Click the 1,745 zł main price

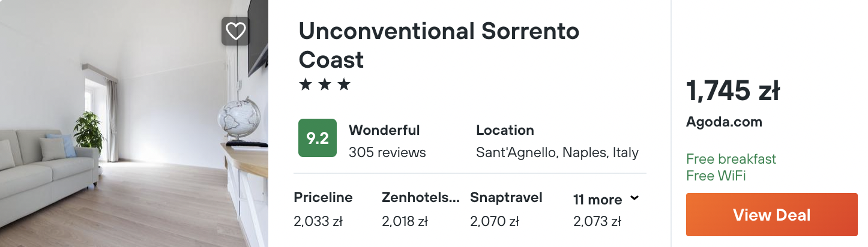733,92
